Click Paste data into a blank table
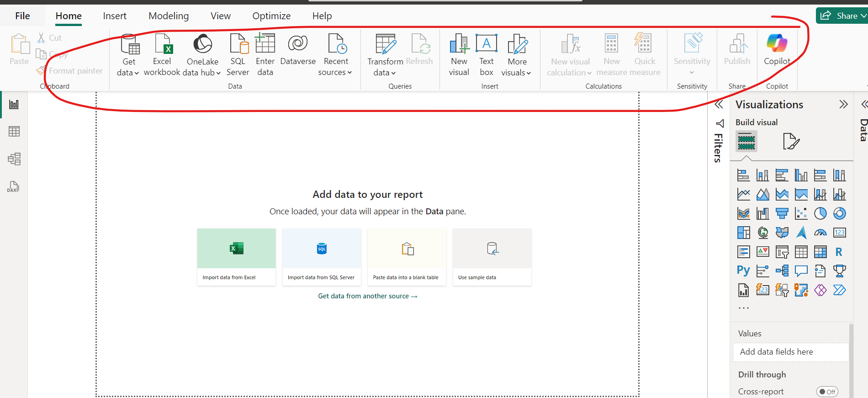This screenshot has height=398, width=868. tap(407, 257)
